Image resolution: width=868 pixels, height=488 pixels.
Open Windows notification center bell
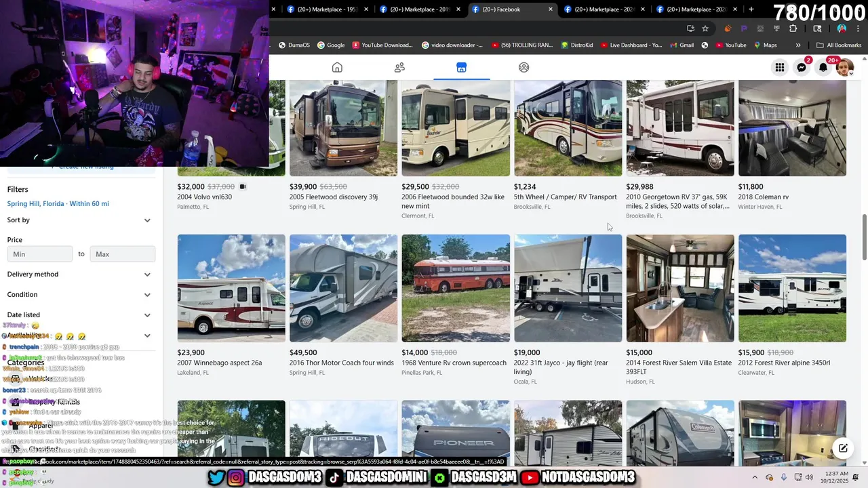click(854, 477)
